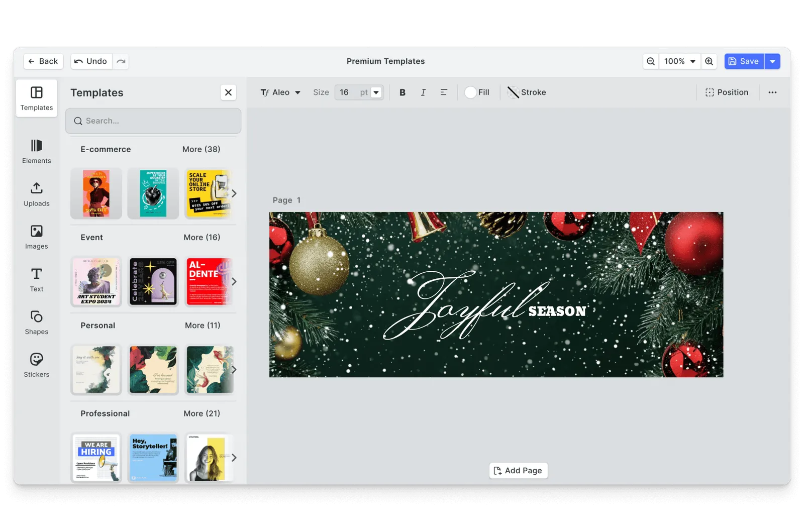Image resolution: width=804 pixels, height=532 pixels.
Task: Zoom in with the plus magnifier
Action: pos(709,61)
